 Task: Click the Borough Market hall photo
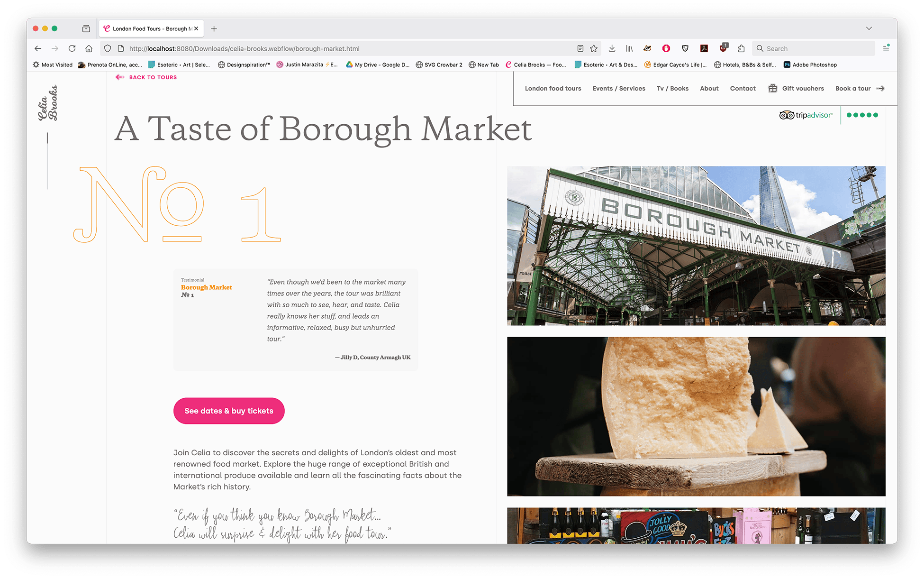[696, 246]
